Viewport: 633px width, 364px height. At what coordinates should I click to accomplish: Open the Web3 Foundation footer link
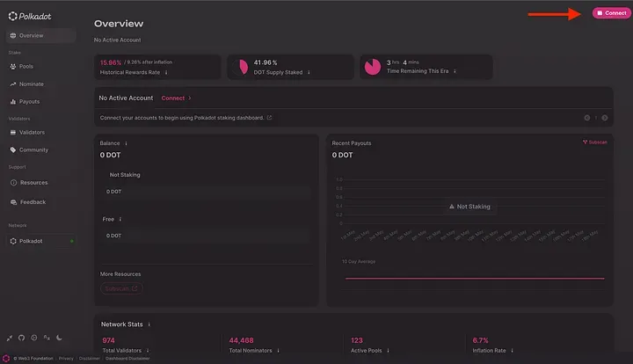click(x=33, y=359)
